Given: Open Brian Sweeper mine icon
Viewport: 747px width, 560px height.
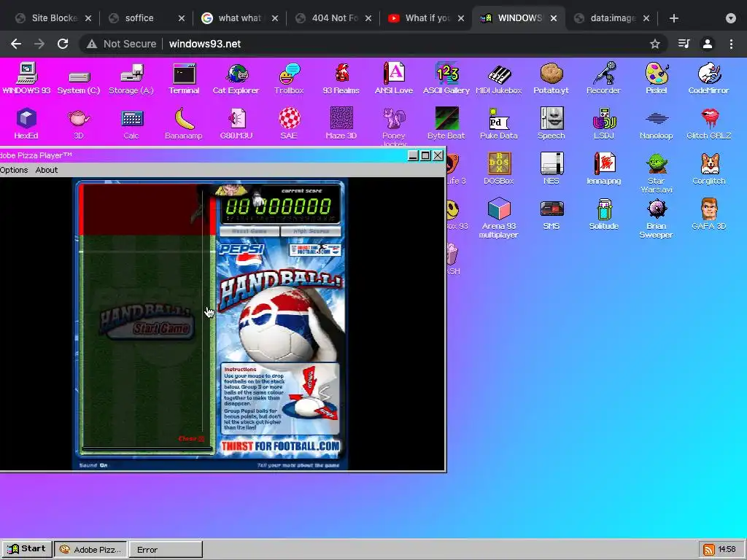Looking at the screenshot, I should tap(657, 217).
